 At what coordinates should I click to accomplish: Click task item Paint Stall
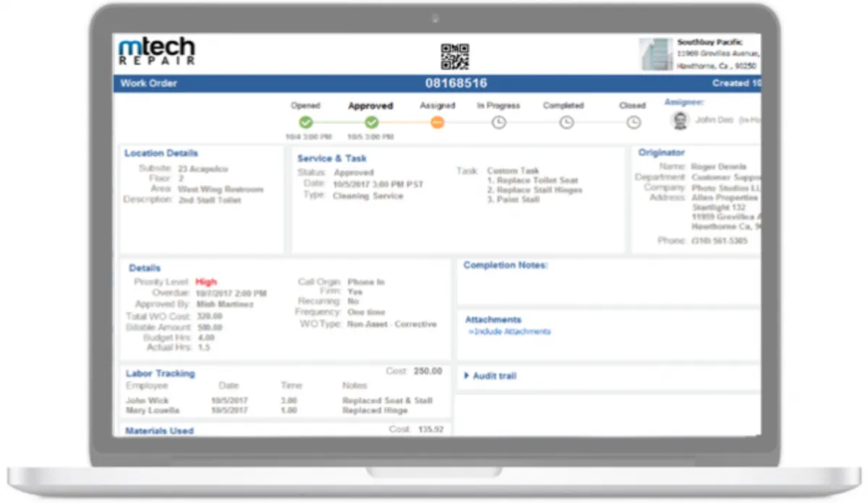coord(514,199)
